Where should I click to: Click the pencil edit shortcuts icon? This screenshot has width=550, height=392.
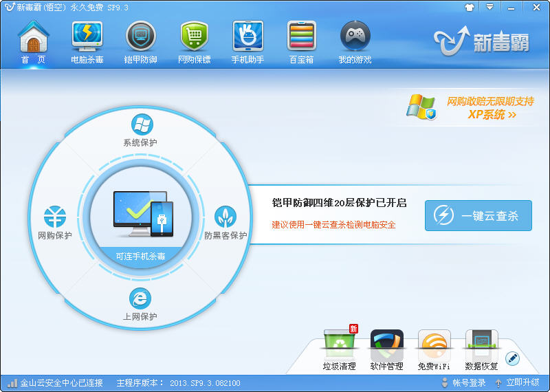coord(513,358)
